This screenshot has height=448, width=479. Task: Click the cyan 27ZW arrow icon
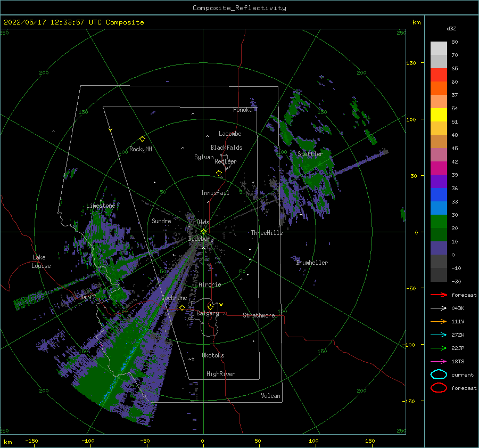[439, 335]
